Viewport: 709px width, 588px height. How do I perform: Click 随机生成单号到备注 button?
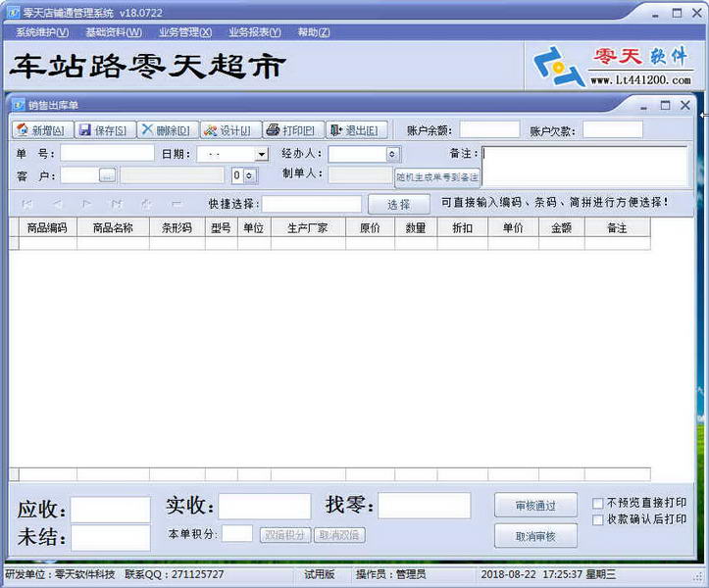[x=437, y=177]
